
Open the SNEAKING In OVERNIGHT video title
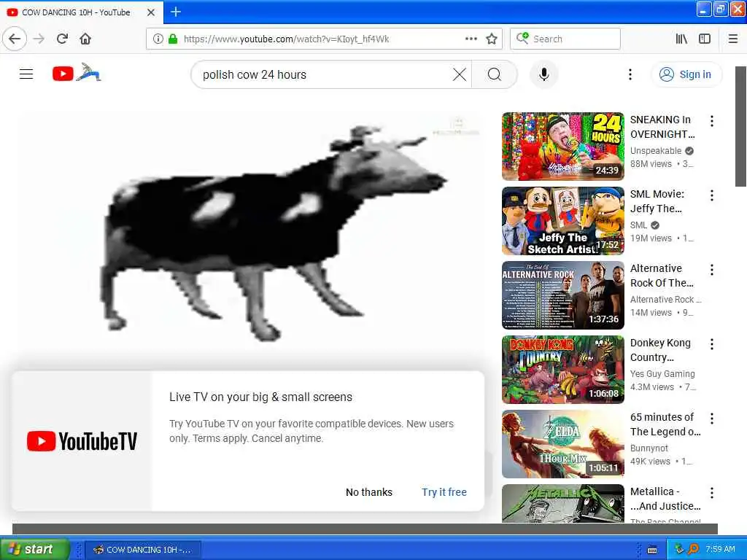click(x=662, y=127)
